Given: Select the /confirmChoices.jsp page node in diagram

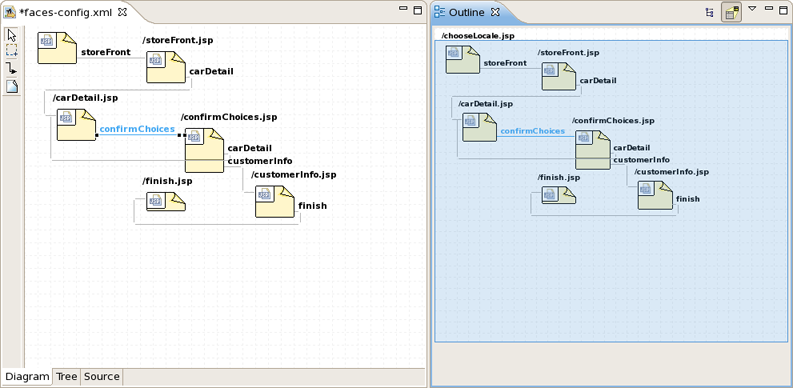Looking at the screenshot, I should 204,150.
